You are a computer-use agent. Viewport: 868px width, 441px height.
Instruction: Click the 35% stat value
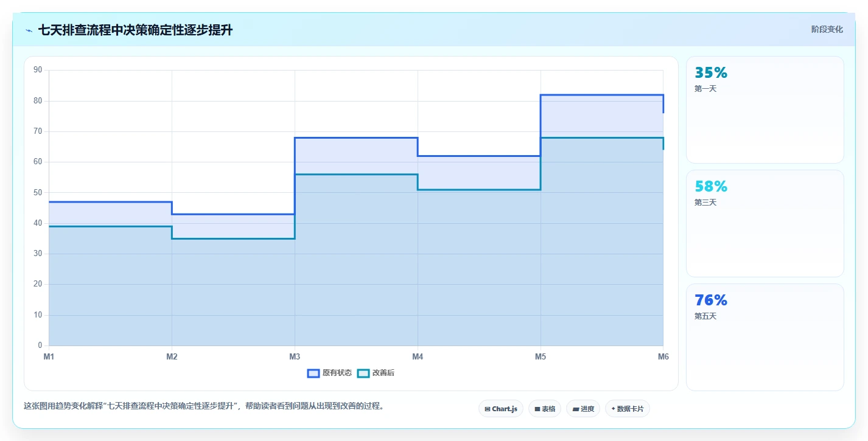pyautogui.click(x=711, y=73)
